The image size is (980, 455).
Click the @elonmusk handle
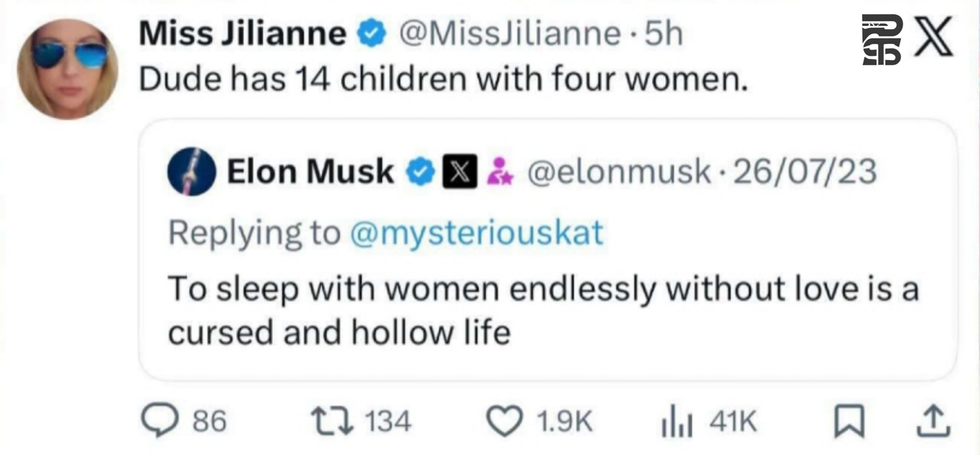tap(619, 172)
